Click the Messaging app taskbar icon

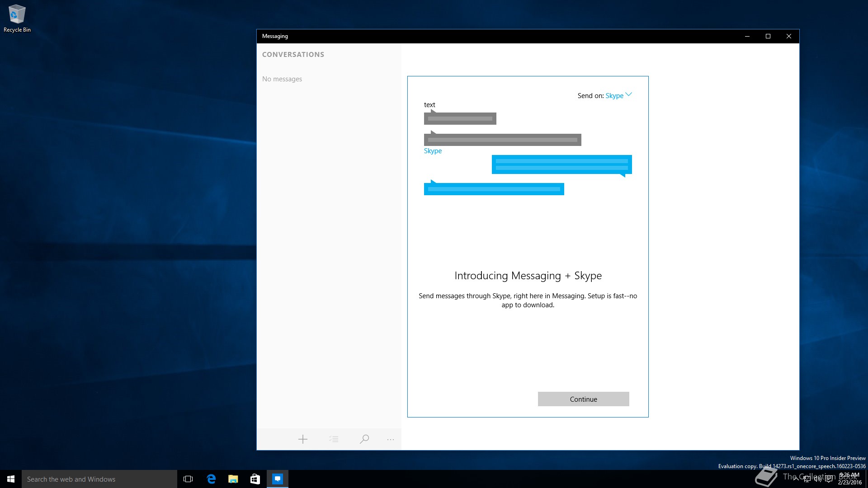click(278, 479)
